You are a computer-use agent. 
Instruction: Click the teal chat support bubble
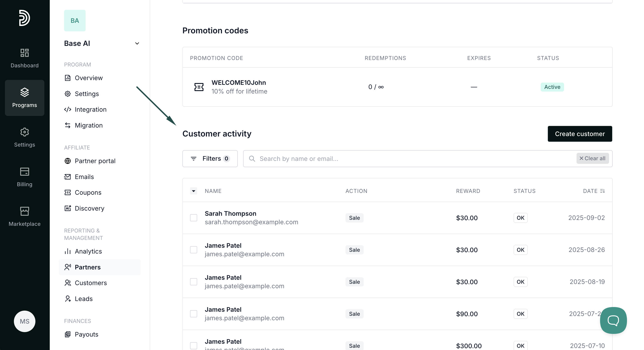click(x=613, y=320)
